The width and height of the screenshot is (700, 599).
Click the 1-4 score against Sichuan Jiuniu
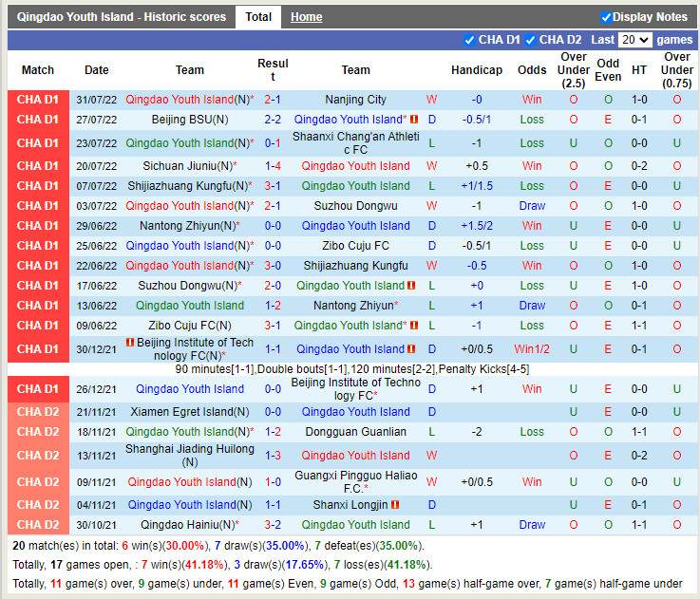point(273,166)
